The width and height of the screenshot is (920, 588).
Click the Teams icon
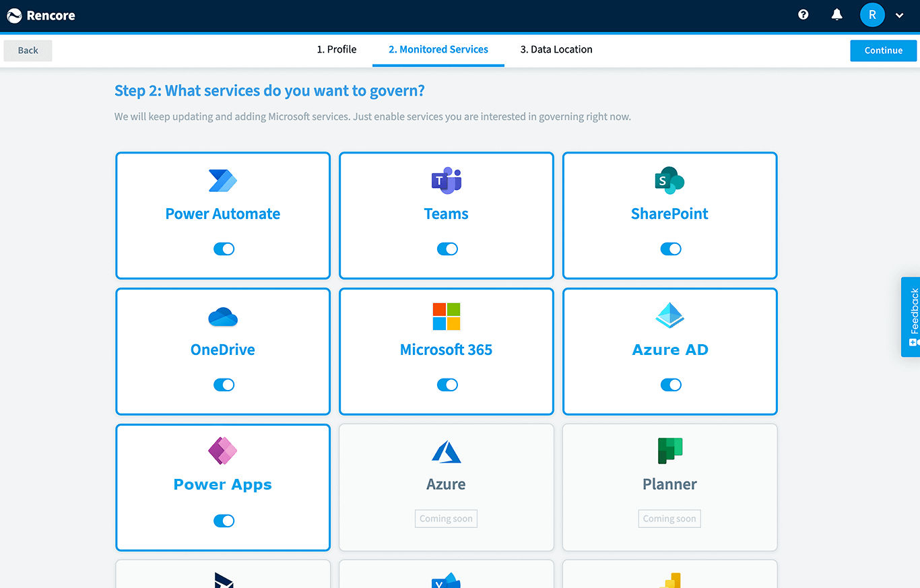point(446,181)
